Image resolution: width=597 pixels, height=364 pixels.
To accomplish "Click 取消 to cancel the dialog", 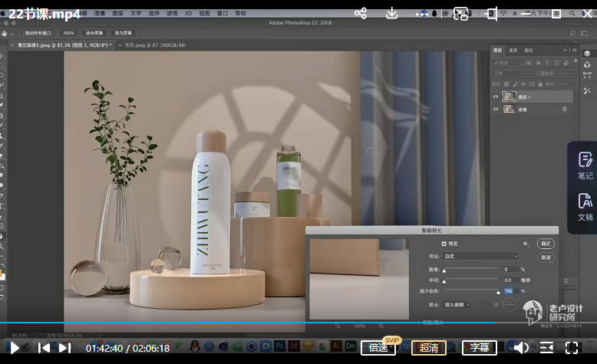I will click(x=546, y=257).
